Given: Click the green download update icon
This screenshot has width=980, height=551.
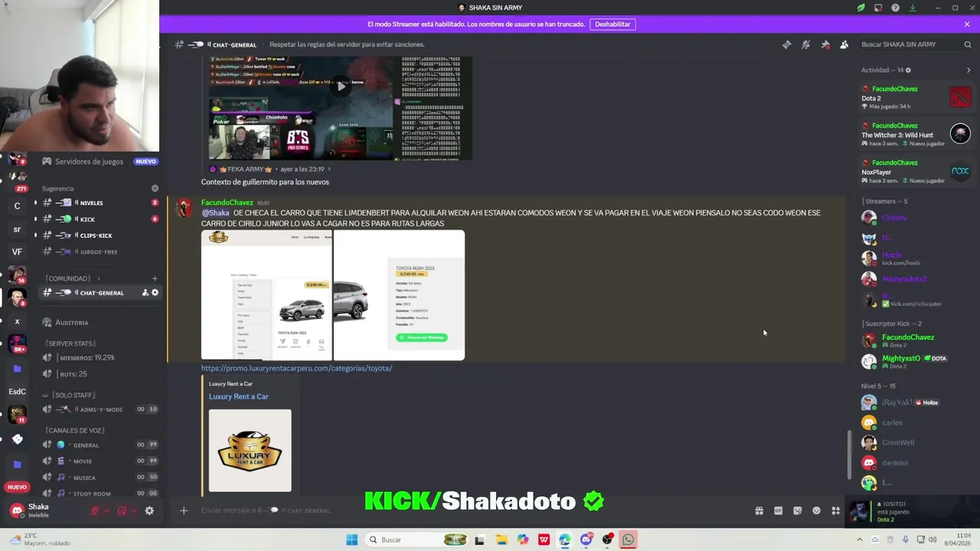Looking at the screenshot, I should 913,8.
